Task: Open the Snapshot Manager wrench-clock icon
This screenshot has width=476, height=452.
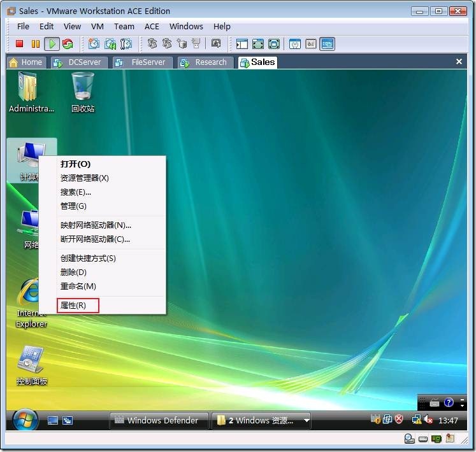Action: [126, 44]
